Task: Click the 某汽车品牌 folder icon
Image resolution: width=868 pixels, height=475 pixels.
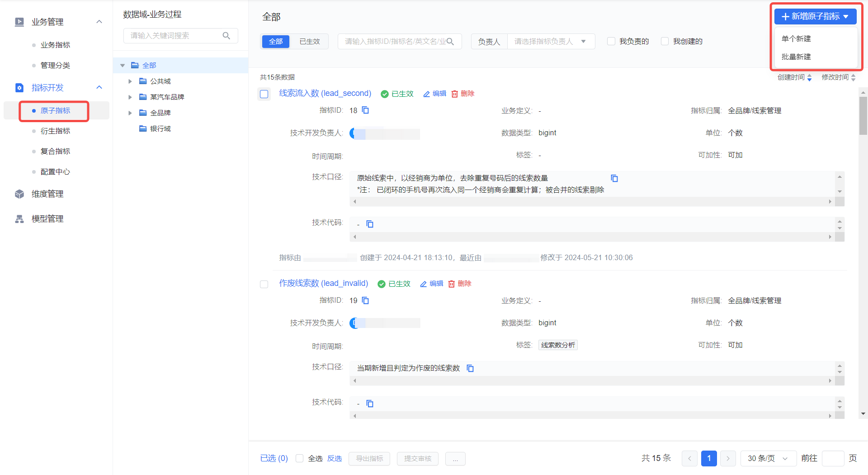Action: (x=143, y=97)
